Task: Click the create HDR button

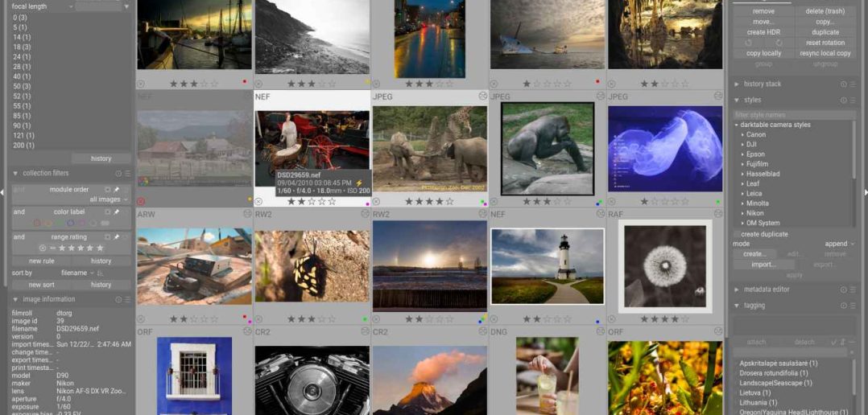Action: pyautogui.click(x=763, y=32)
